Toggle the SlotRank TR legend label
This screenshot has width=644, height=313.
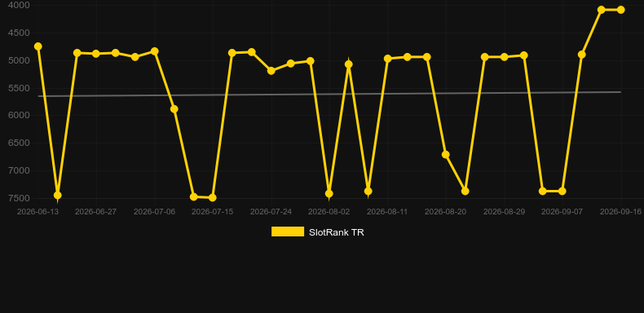pos(337,232)
